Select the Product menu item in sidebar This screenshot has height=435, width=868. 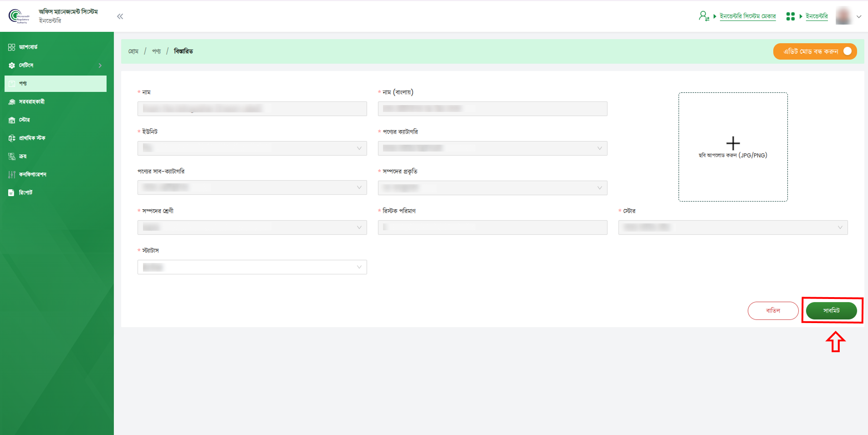click(x=56, y=84)
